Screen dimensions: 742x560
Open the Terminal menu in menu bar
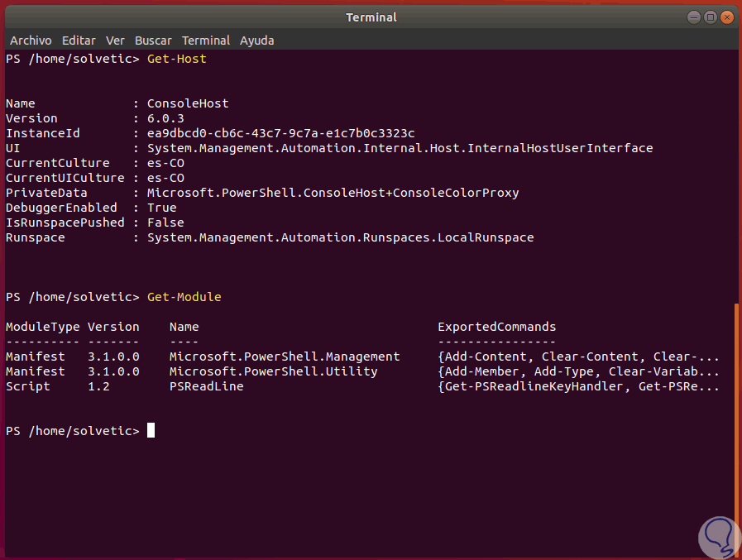[206, 41]
